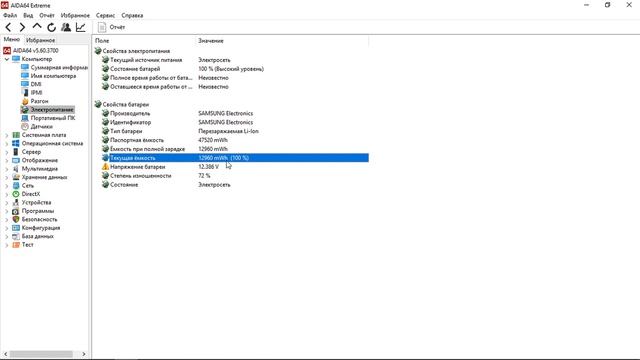This screenshot has height=360, width=640.
Task: Go forward with the right arrow toolbar icon
Action: pyautogui.click(x=22, y=27)
